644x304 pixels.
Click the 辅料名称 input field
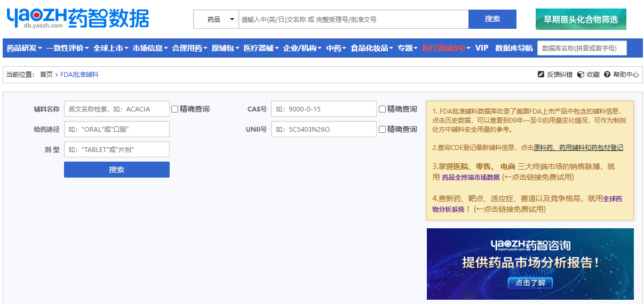(x=117, y=109)
